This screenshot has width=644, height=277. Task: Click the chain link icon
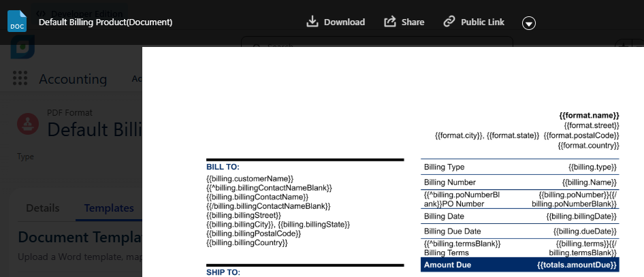449,22
